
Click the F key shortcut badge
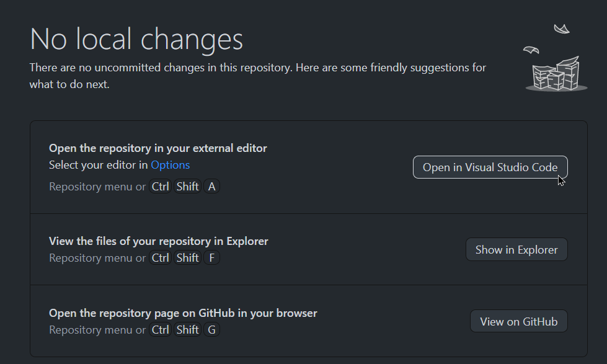[211, 257]
